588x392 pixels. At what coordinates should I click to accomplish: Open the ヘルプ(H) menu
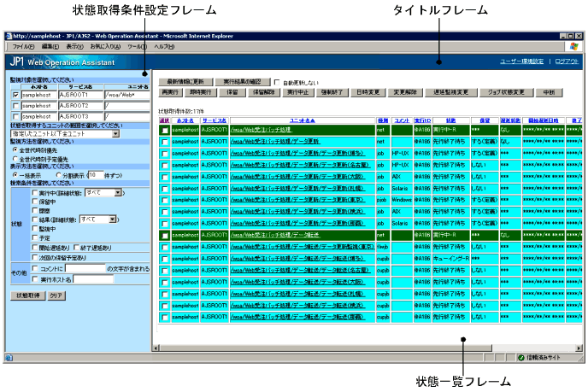pyautogui.click(x=164, y=46)
